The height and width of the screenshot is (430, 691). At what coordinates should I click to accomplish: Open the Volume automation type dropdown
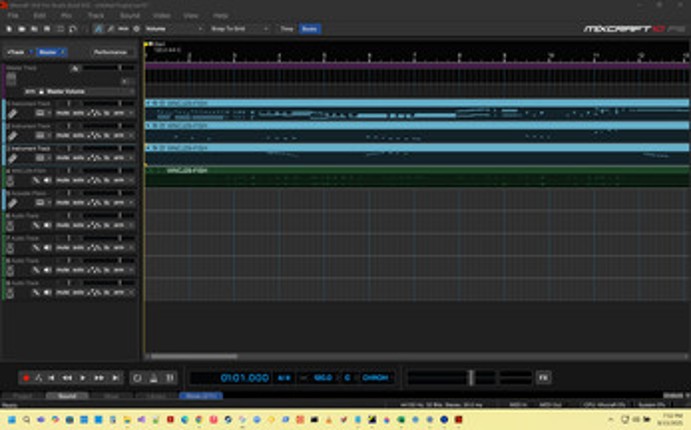[x=174, y=29]
